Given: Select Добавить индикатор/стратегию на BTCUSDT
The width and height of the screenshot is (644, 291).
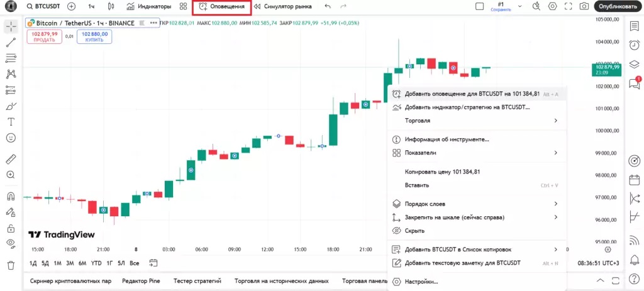Looking at the screenshot, I should click(477, 107).
